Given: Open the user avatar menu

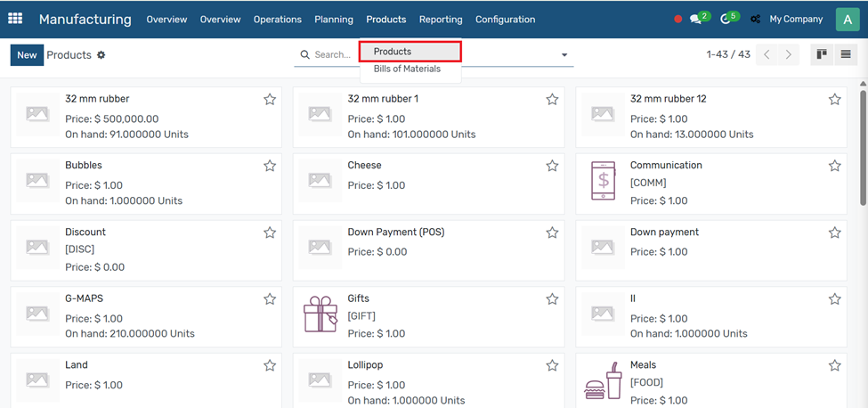Looking at the screenshot, I should 847,19.
